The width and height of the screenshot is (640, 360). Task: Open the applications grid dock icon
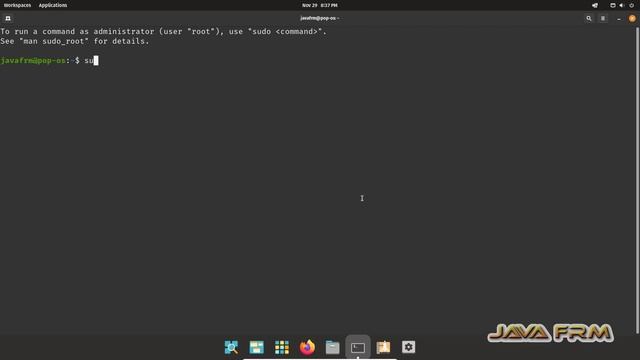click(282, 347)
